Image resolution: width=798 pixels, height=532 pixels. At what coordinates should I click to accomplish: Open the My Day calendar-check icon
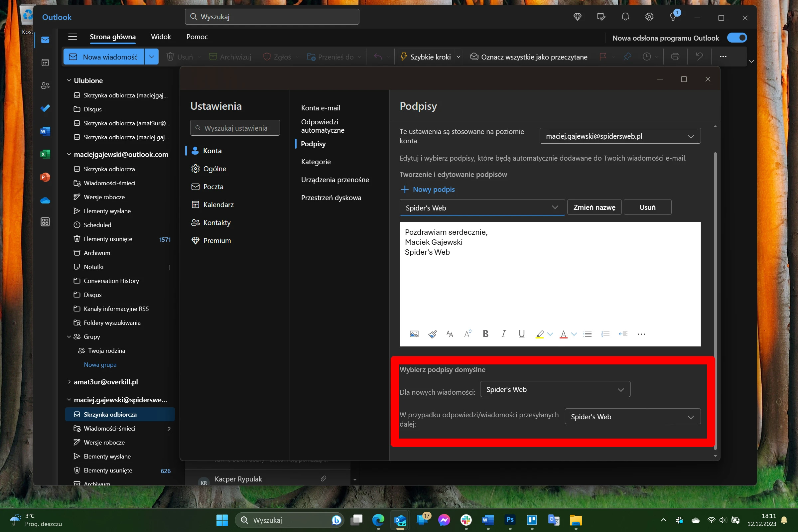tap(601, 17)
